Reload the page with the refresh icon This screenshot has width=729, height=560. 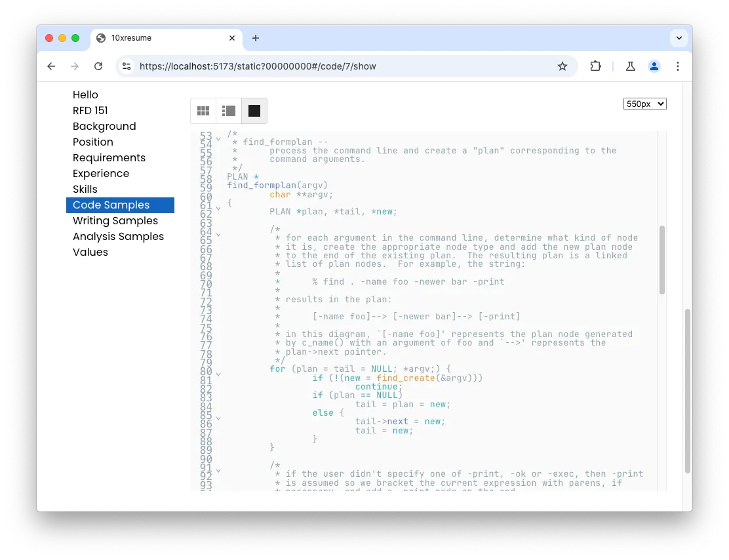click(x=98, y=66)
